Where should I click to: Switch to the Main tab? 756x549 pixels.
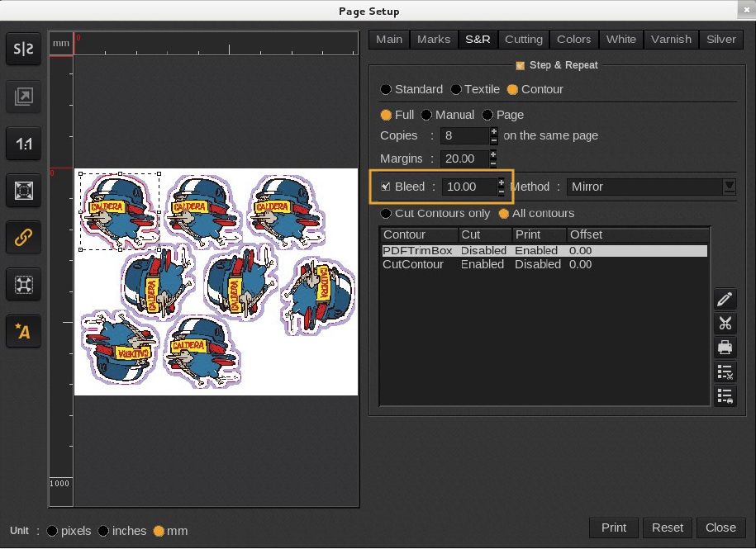click(x=389, y=40)
